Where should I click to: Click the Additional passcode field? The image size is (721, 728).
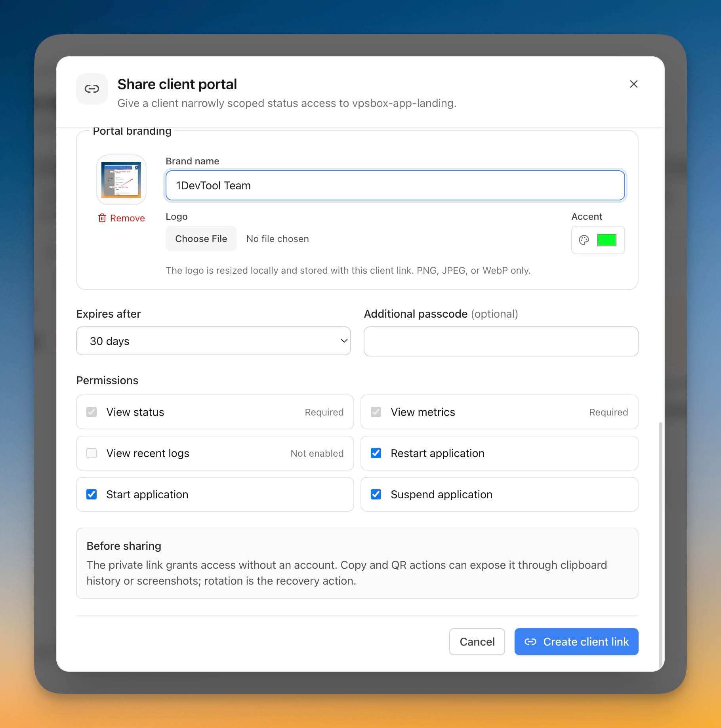[x=501, y=341]
